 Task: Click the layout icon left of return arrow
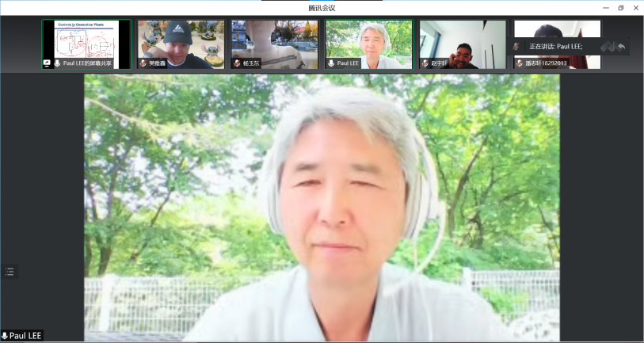[x=608, y=47]
